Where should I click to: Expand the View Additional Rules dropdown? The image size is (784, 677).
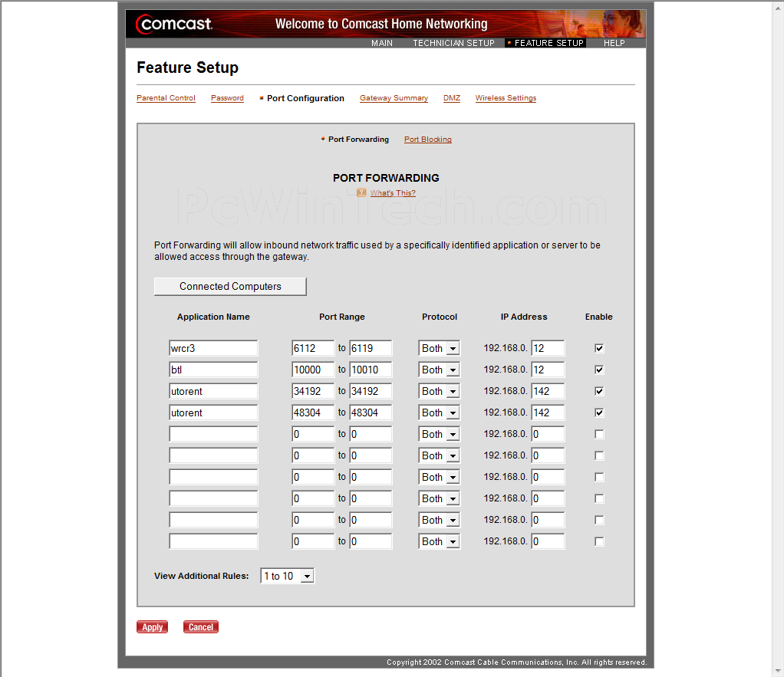(287, 576)
